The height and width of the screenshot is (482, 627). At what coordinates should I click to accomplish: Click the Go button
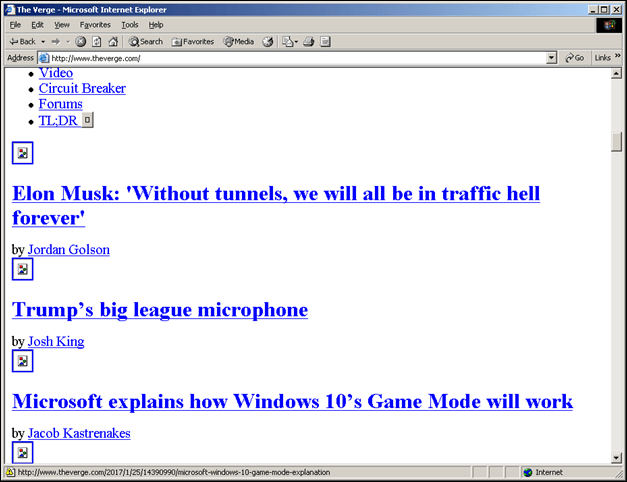574,58
